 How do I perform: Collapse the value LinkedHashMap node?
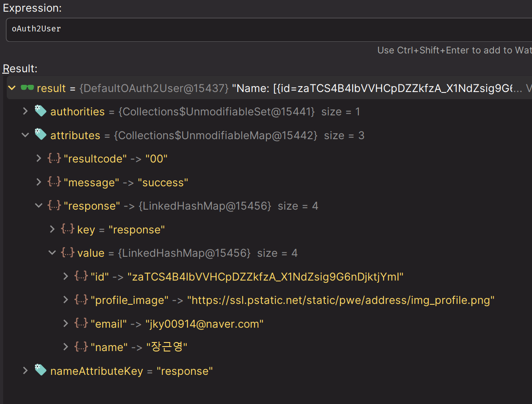point(52,253)
